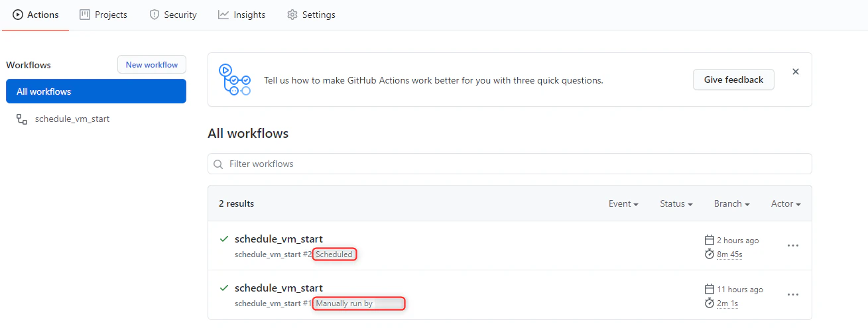Click the '11 hours ago' timestamp
Image resolution: width=868 pixels, height=328 pixels.
click(740, 290)
